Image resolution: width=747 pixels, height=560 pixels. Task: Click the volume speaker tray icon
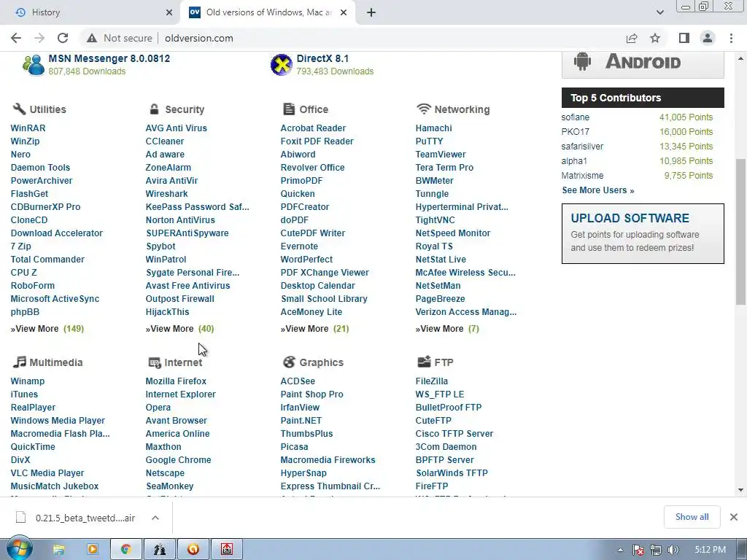coord(673,550)
